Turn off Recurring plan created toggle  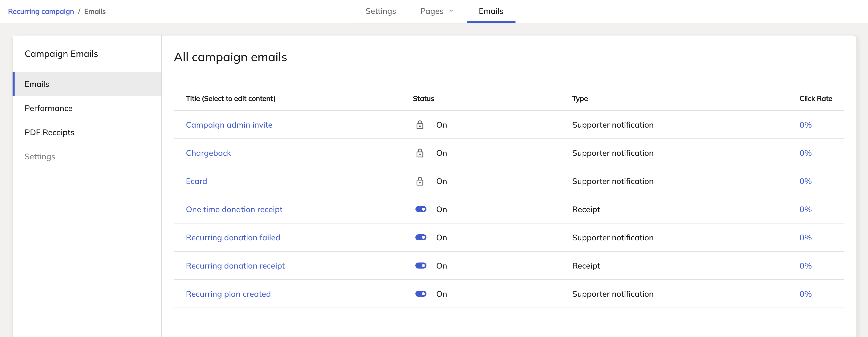[x=420, y=294]
